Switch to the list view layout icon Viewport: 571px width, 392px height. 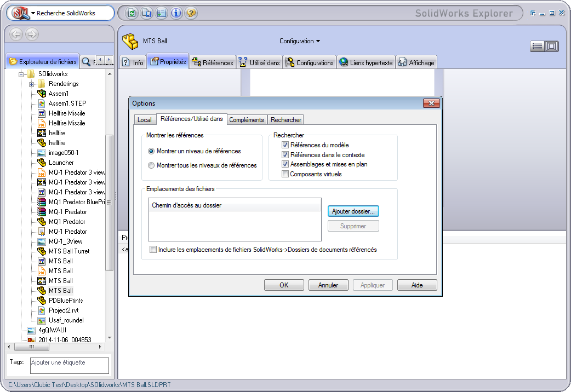point(537,47)
